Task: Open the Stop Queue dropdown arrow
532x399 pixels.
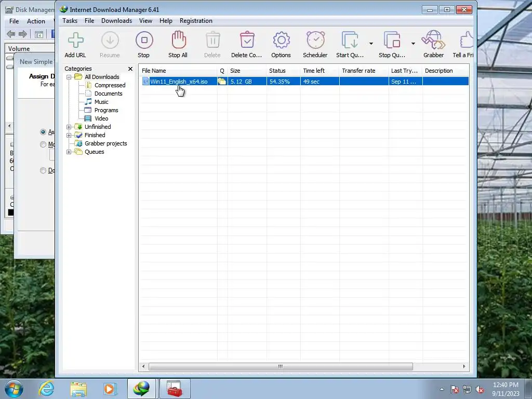Action: [x=413, y=44]
